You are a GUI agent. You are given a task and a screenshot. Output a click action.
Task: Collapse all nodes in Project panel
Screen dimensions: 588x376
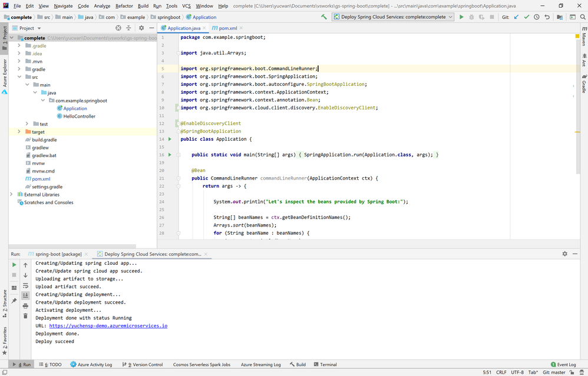click(128, 28)
